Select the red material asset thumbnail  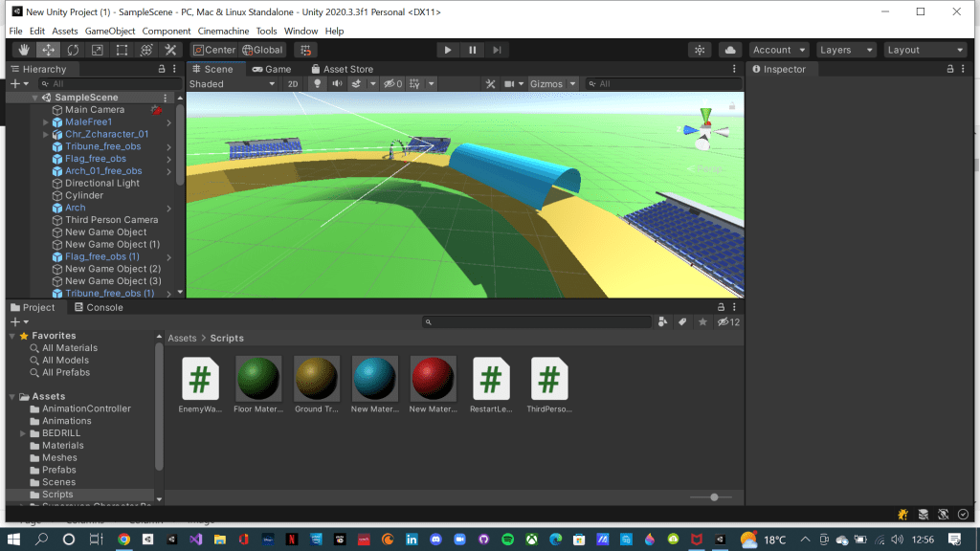[x=433, y=380]
